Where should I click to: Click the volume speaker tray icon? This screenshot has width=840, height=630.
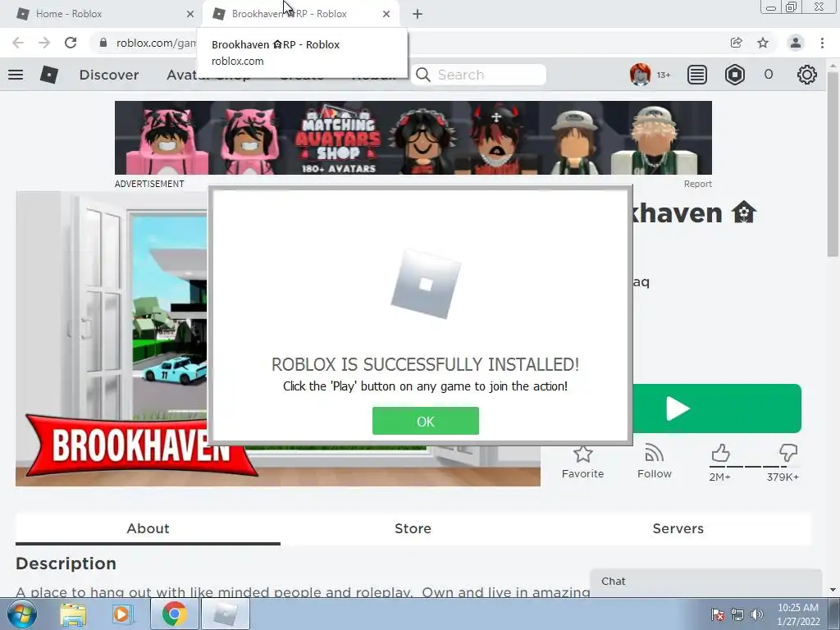pyautogui.click(x=757, y=614)
